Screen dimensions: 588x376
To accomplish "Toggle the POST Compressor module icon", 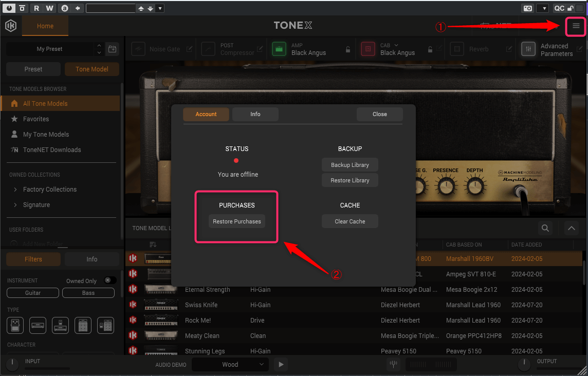I will click(x=208, y=49).
